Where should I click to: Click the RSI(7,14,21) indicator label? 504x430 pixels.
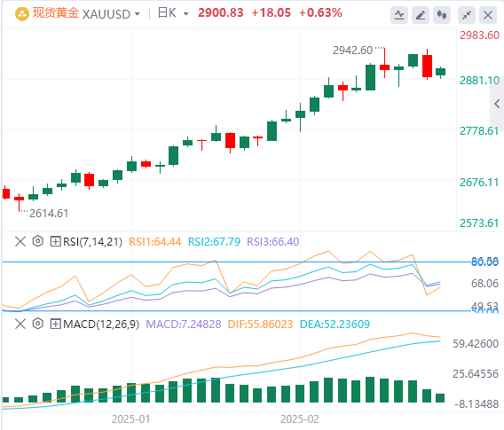[92, 241]
